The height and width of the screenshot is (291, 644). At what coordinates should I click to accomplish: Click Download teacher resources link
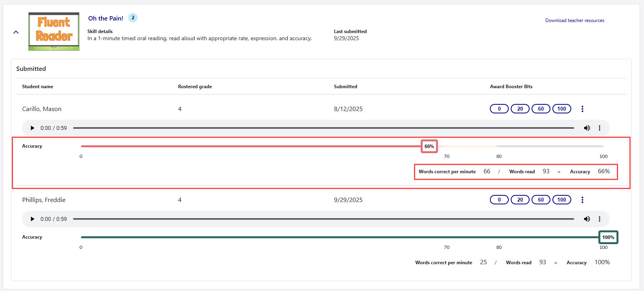574,20
